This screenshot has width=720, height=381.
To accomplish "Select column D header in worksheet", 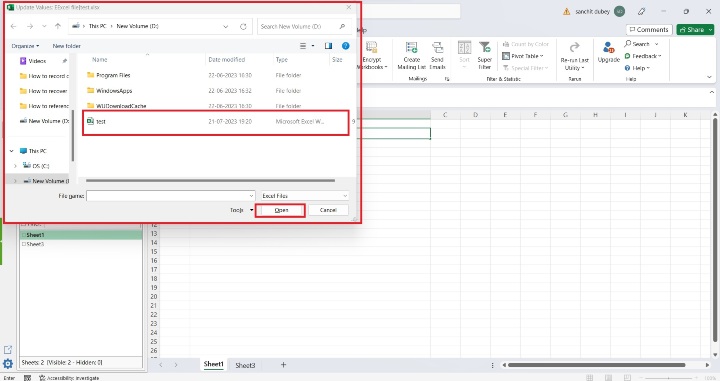I will tap(475, 115).
